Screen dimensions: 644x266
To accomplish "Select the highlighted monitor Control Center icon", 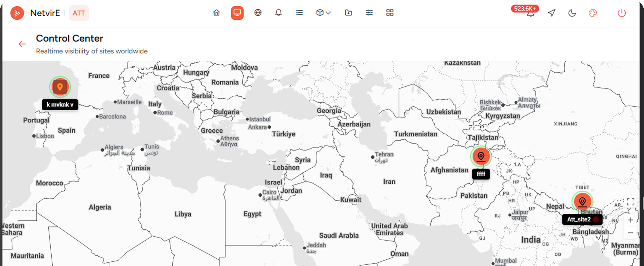I will pyautogui.click(x=237, y=13).
